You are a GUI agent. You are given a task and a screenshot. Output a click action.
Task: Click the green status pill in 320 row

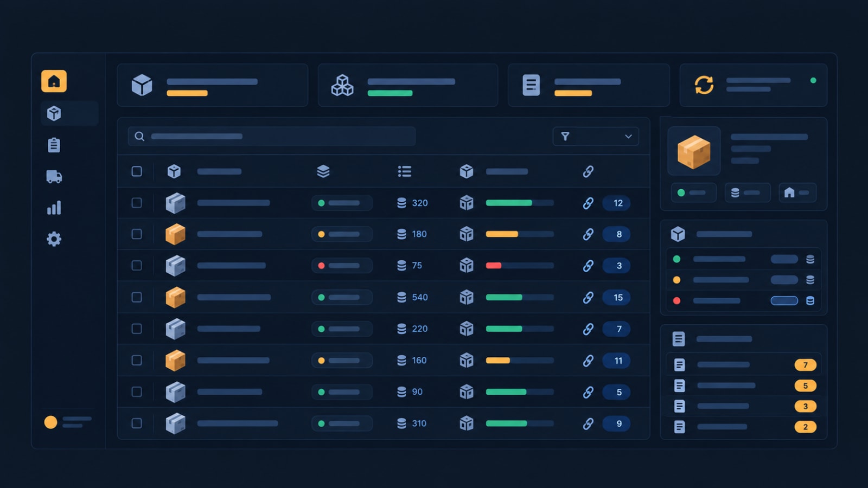point(342,203)
